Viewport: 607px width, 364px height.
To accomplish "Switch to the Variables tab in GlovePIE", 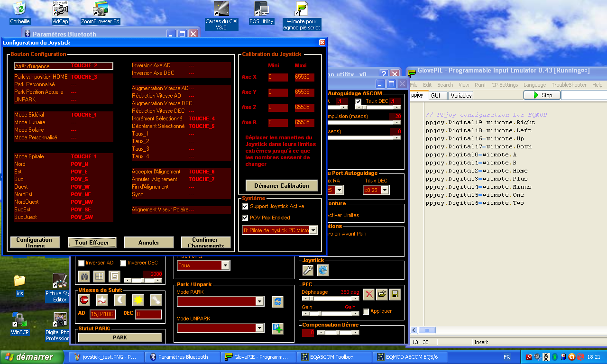I will pos(460,95).
